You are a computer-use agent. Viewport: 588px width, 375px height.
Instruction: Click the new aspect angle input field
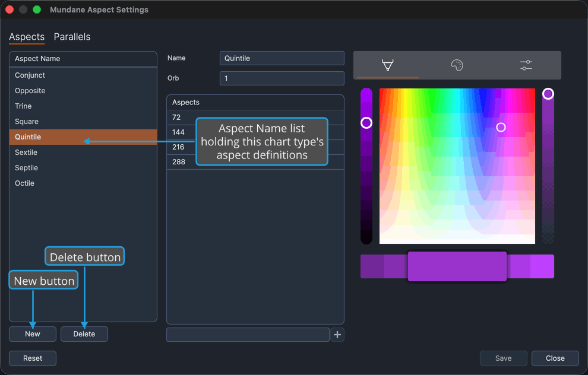248,335
